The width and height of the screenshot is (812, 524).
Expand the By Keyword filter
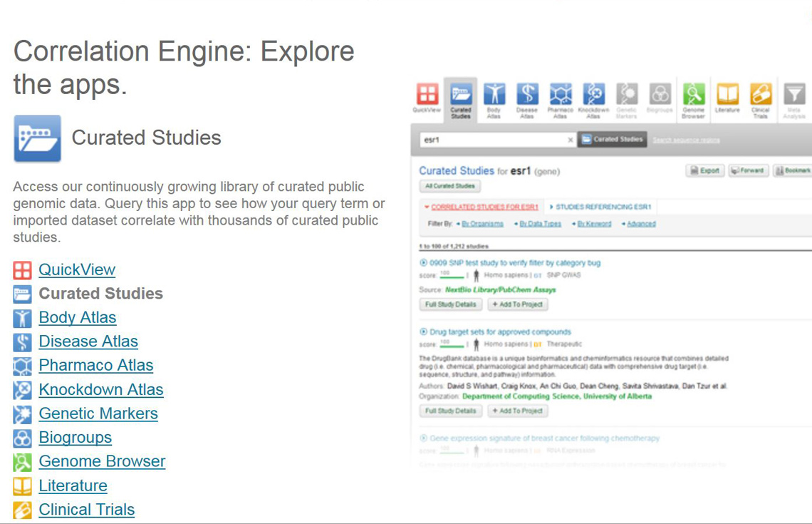593,224
